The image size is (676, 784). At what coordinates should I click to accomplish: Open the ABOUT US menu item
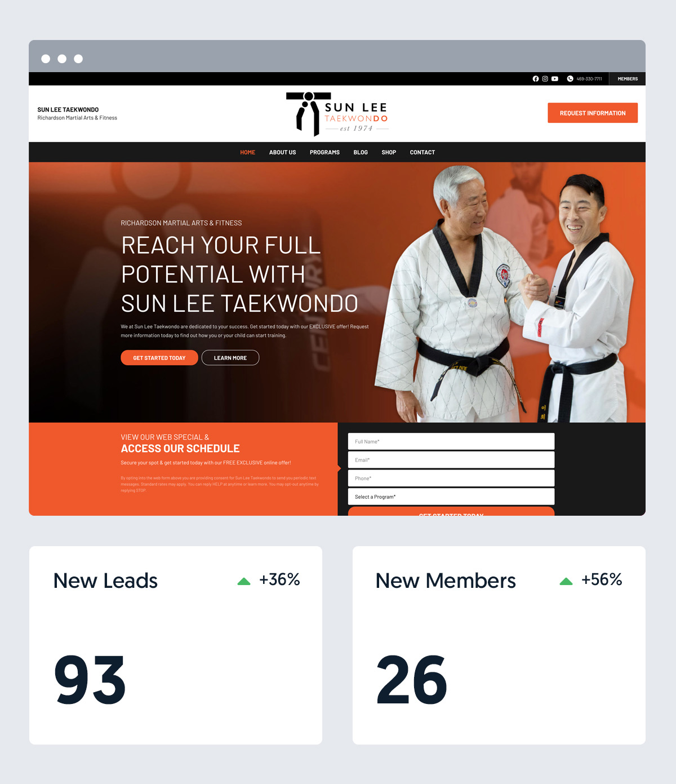click(282, 152)
